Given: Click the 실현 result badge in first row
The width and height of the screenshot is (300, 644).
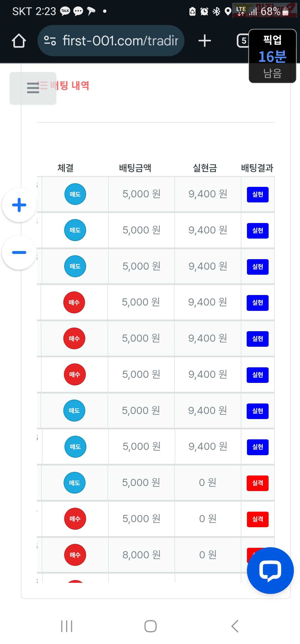Looking at the screenshot, I should [x=258, y=194].
